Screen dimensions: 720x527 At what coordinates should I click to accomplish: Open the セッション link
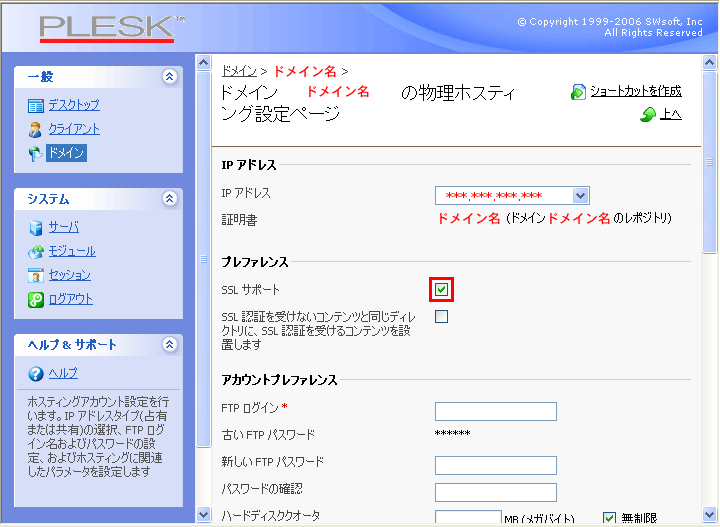[x=70, y=275]
